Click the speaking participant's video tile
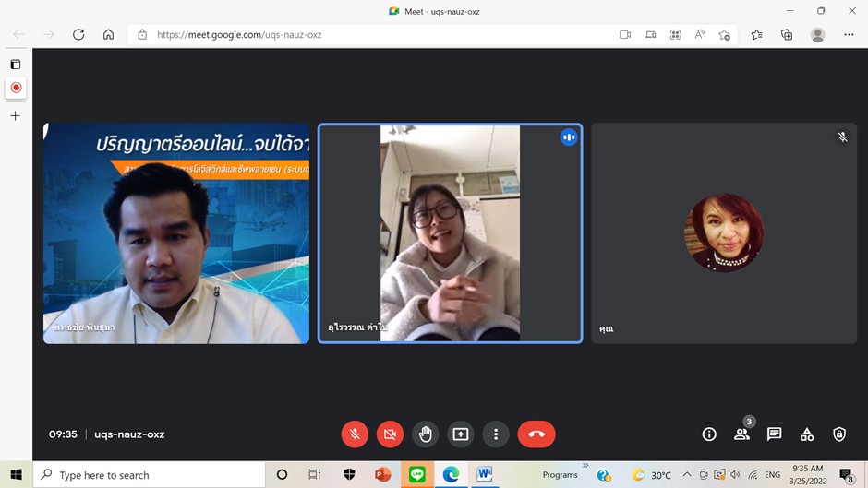Viewport: 868px width, 488px height. [x=450, y=233]
